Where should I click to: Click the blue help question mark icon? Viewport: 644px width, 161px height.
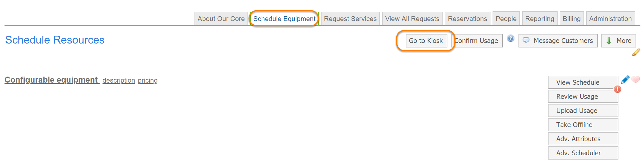click(510, 38)
